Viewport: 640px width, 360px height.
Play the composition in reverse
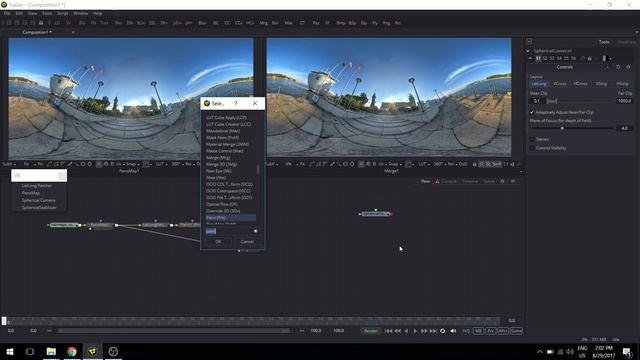point(406,331)
